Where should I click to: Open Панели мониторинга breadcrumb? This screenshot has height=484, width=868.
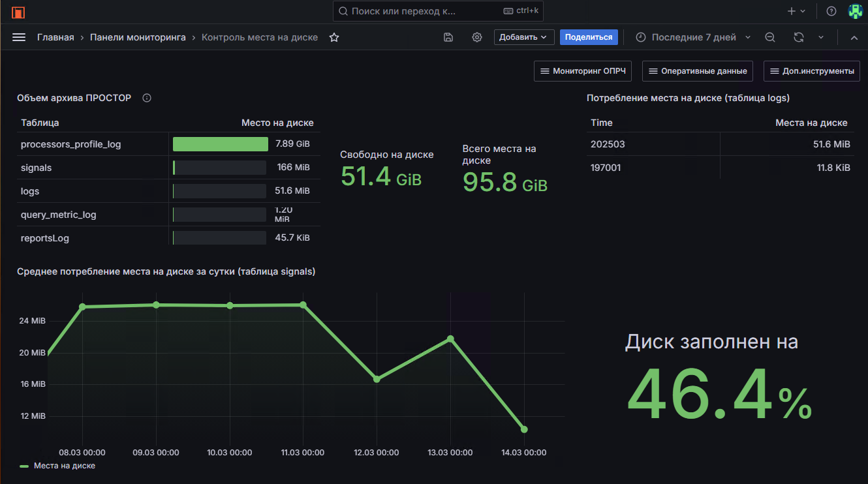click(138, 37)
